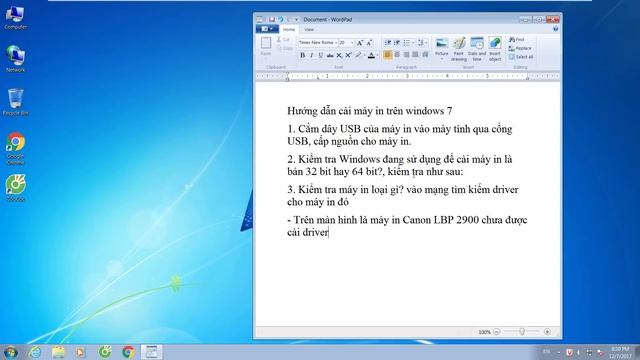640x360 pixels.
Task: Open the line spacing dropdown
Action: tap(422, 42)
